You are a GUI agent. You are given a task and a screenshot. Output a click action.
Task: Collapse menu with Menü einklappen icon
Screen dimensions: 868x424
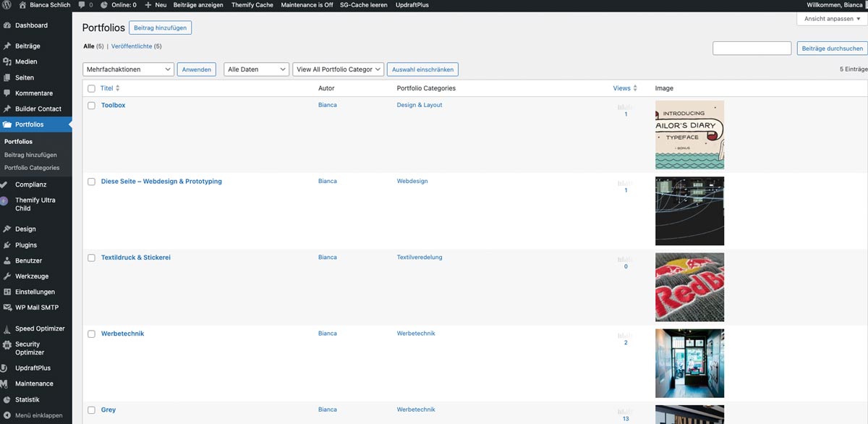7,416
